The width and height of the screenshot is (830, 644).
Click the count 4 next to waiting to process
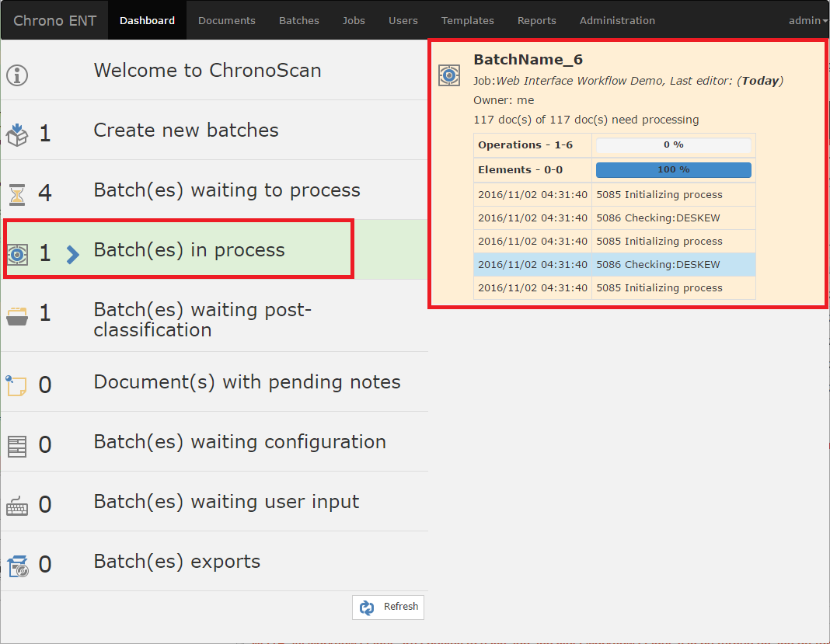45,193
